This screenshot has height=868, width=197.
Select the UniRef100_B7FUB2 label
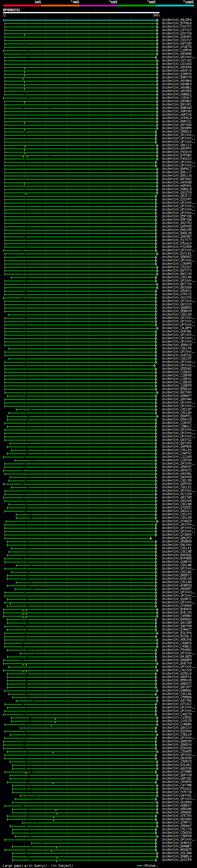point(176,155)
